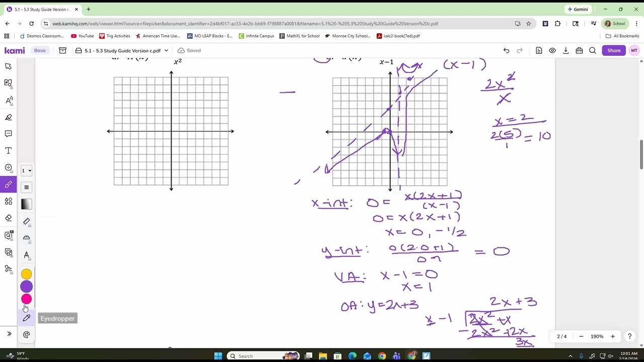Open the stroke line style menu
The width and height of the screenshot is (644, 362).
pos(27,188)
